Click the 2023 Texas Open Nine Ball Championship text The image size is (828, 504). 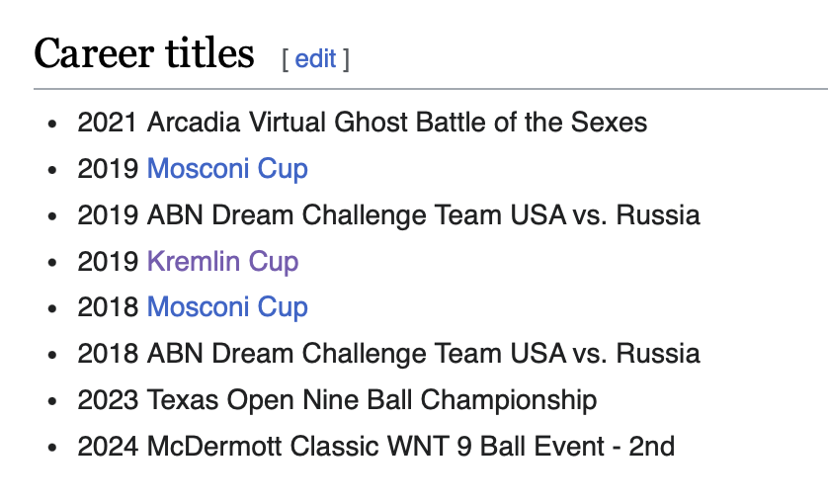tap(337, 399)
